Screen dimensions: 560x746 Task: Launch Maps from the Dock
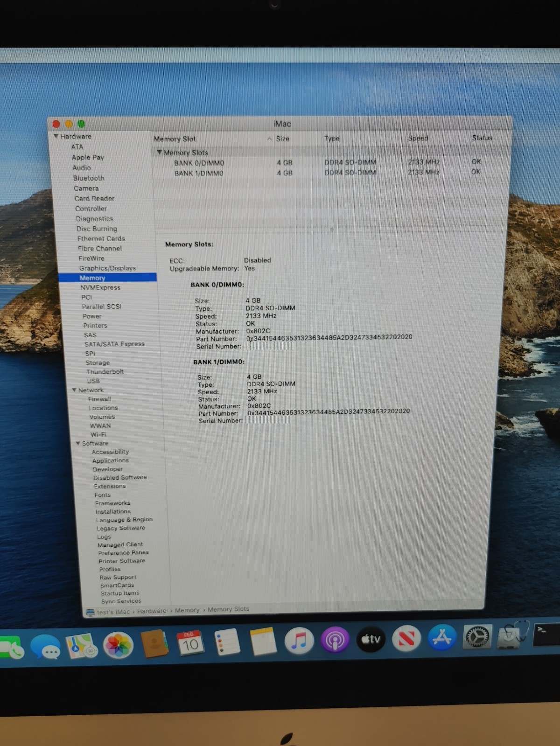(81, 646)
